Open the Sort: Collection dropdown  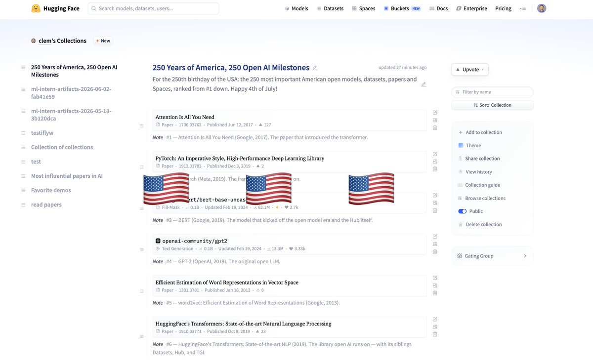pos(492,105)
